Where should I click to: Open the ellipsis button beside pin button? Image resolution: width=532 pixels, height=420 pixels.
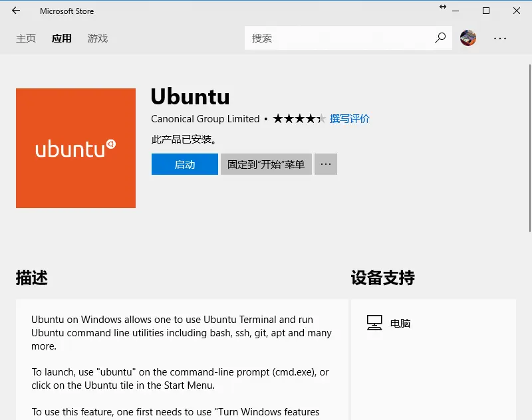(x=326, y=164)
